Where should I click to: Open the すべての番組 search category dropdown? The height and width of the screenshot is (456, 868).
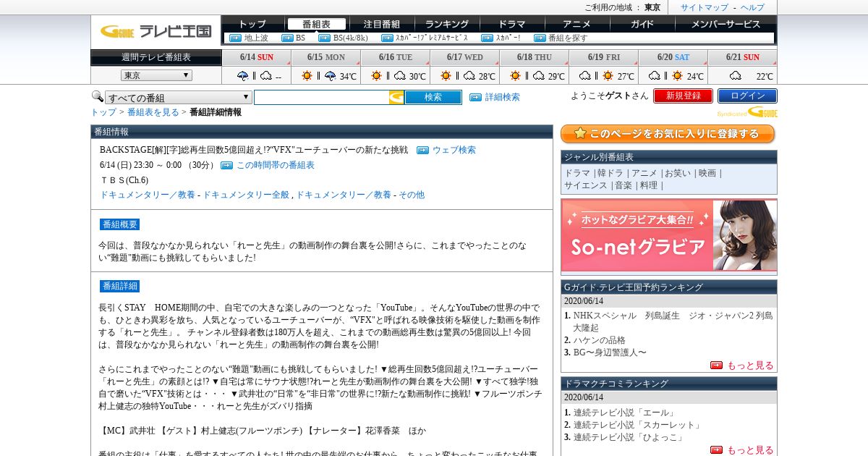point(179,97)
